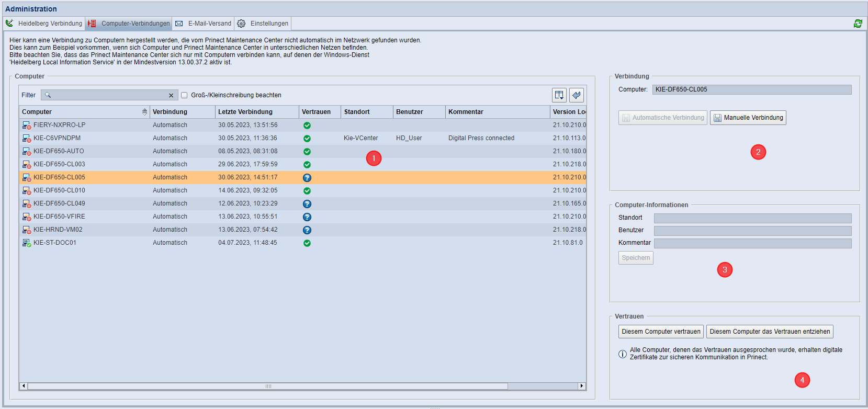This screenshot has width=868, height=409.
Task: Click the Digital Press connected comment cell
Action: pos(481,138)
